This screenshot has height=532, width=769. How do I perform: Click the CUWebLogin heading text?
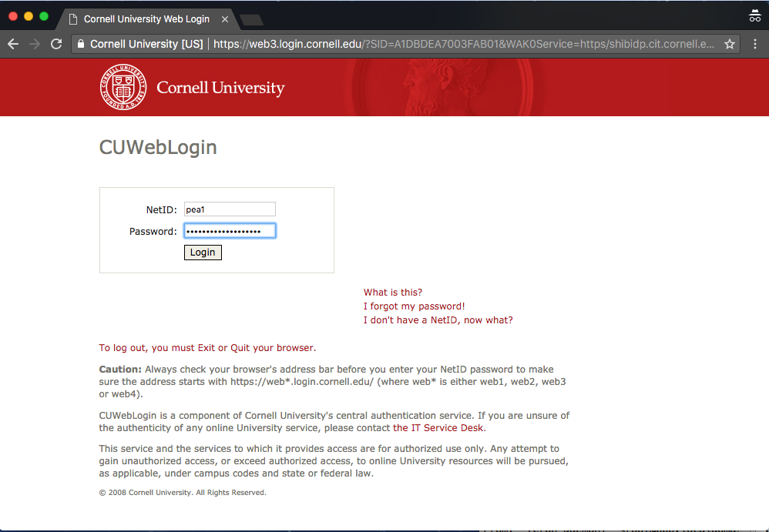pyautogui.click(x=158, y=148)
